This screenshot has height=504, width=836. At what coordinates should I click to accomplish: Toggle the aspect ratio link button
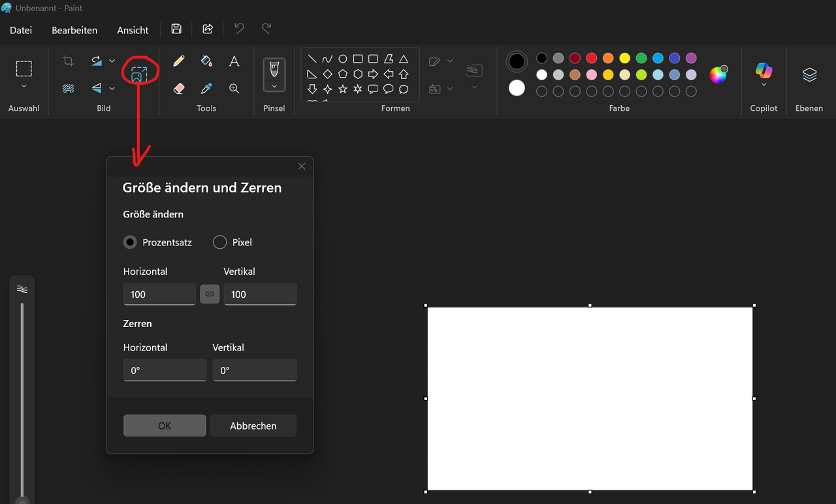click(210, 294)
